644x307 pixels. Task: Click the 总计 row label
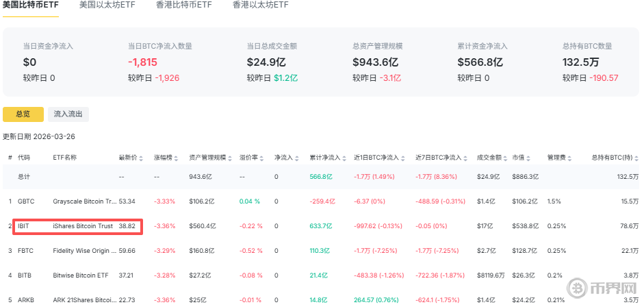(24, 177)
